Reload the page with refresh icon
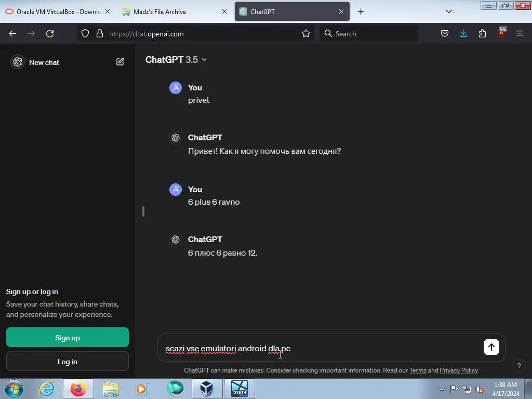The width and height of the screenshot is (532, 399). pyautogui.click(x=50, y=34)
